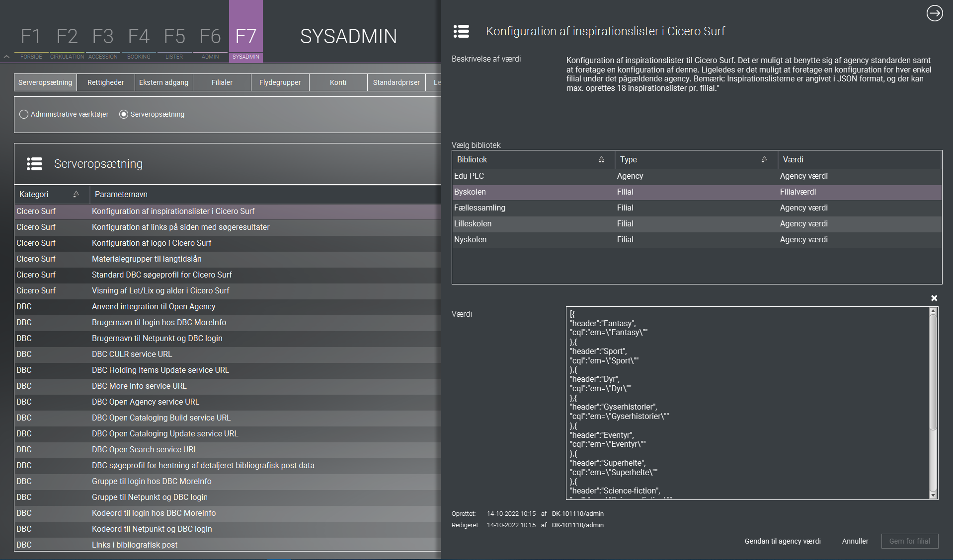Screen dimensions: 953x560
Task: Go to the F2 Cirkulation section
Action: point(67,42)
